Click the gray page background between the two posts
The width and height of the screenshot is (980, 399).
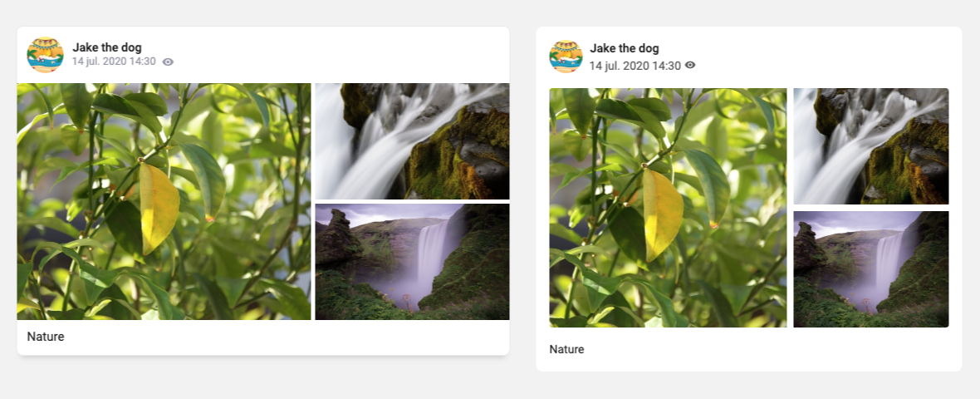pos(522,200)
